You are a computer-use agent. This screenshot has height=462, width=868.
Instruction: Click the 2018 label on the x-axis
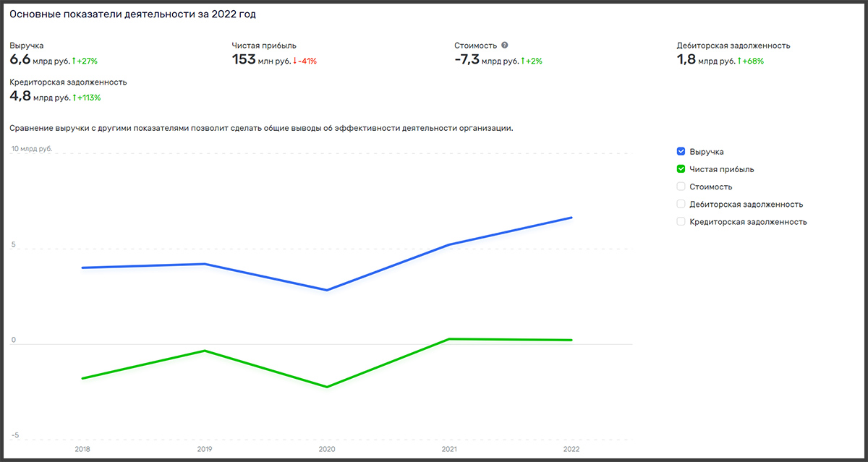click(83, 449)
